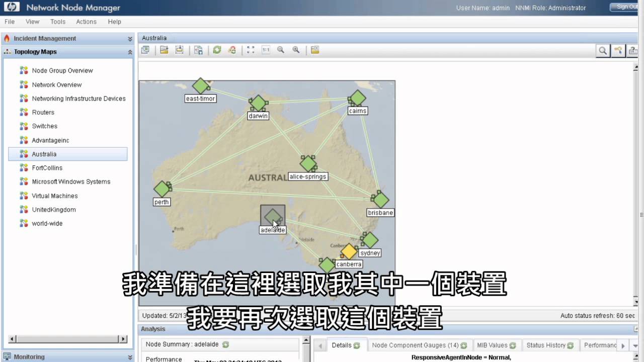Click the Zoom out magnifier icon

pos(281,50)
